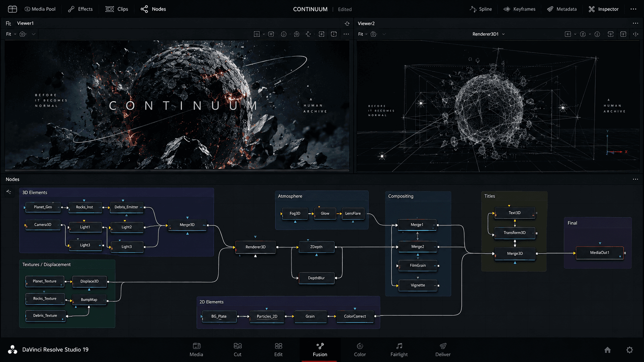This screenshot has width=644, height=362.
Task: Select the Merge3D node in Titles group
Action: coord(515,254)
